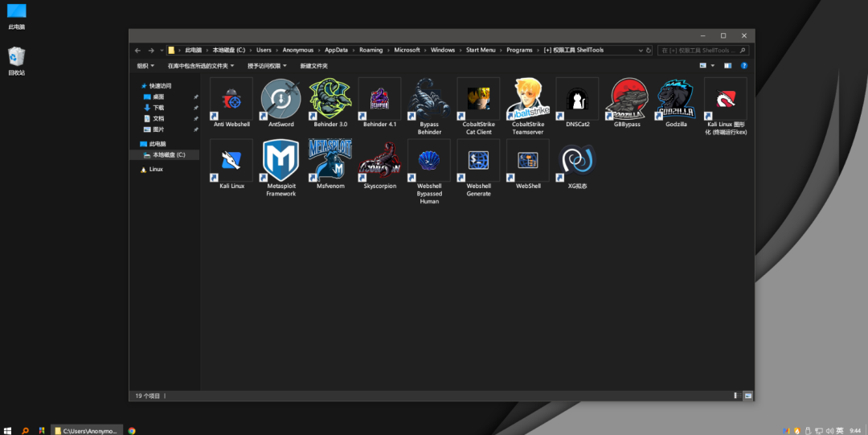Select the GBBypass shortcut icon
868x435 pixels.
[x=627, y=99]
